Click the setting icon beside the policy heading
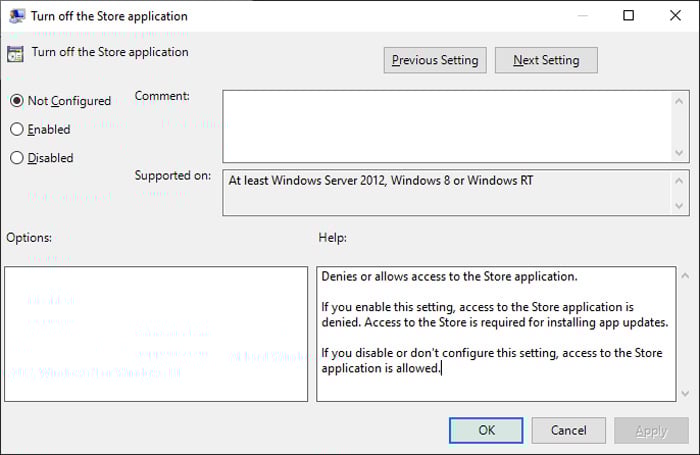 pos(15,54)
